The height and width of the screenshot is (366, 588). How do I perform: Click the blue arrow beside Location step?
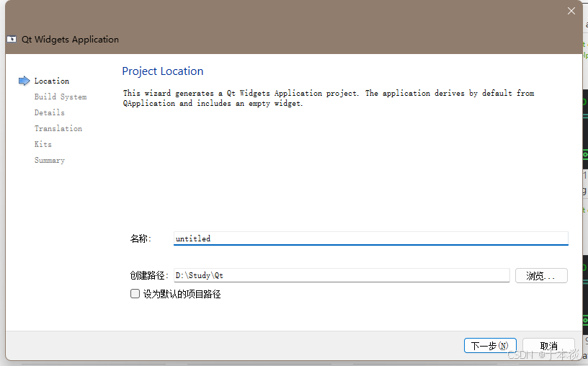point(24,81)
